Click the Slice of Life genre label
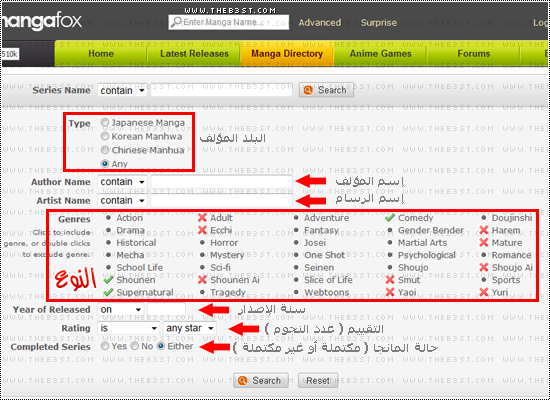The width and height of the screenshot is (550, 400). click(x=328, y=280)
